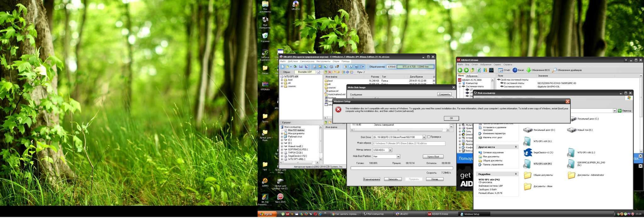Expand the Hide Boot Partition dropdown
The height and width of the screenshot is (219, 644).
[x=398, y=156]
